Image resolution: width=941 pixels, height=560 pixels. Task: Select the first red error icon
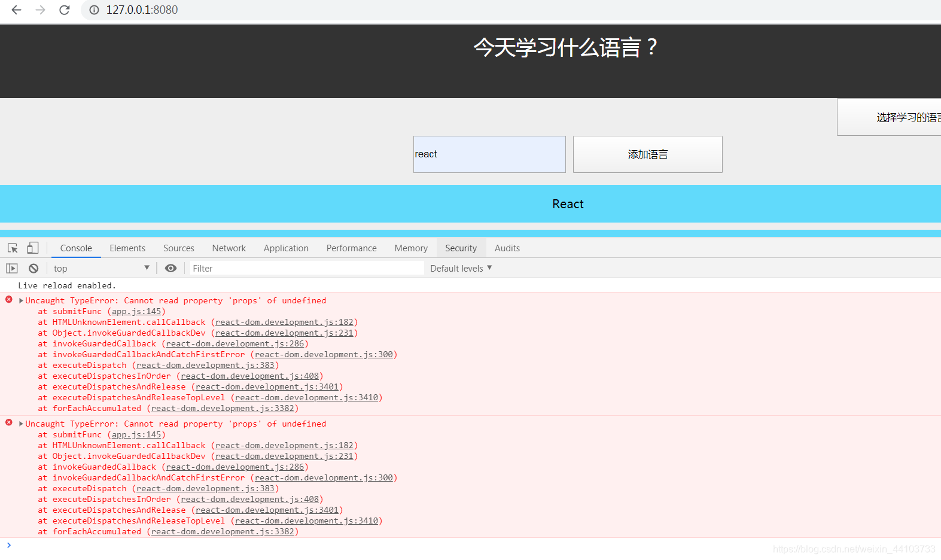point(9,299)
